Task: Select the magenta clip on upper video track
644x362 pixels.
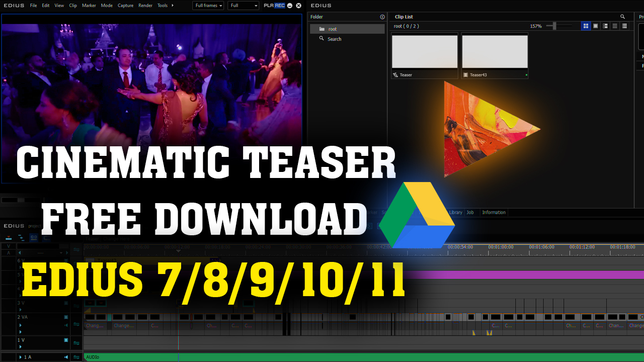Action: 523,275
